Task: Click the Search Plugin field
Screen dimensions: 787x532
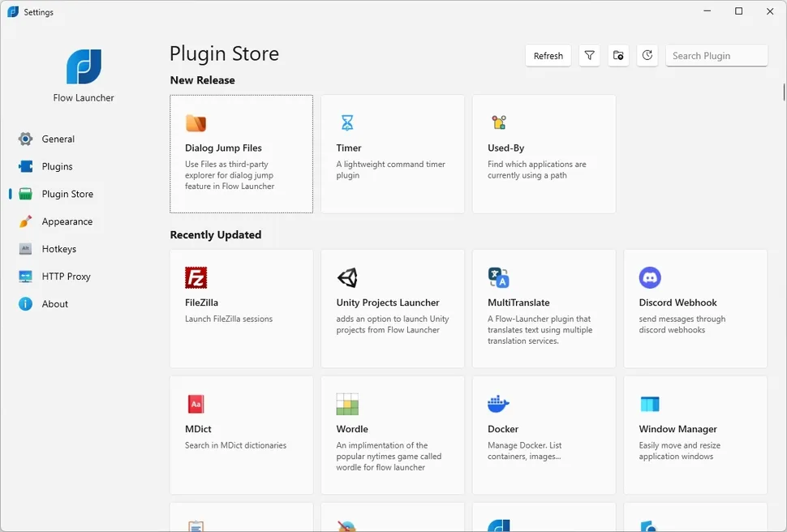Action: (x=716, y=55)
